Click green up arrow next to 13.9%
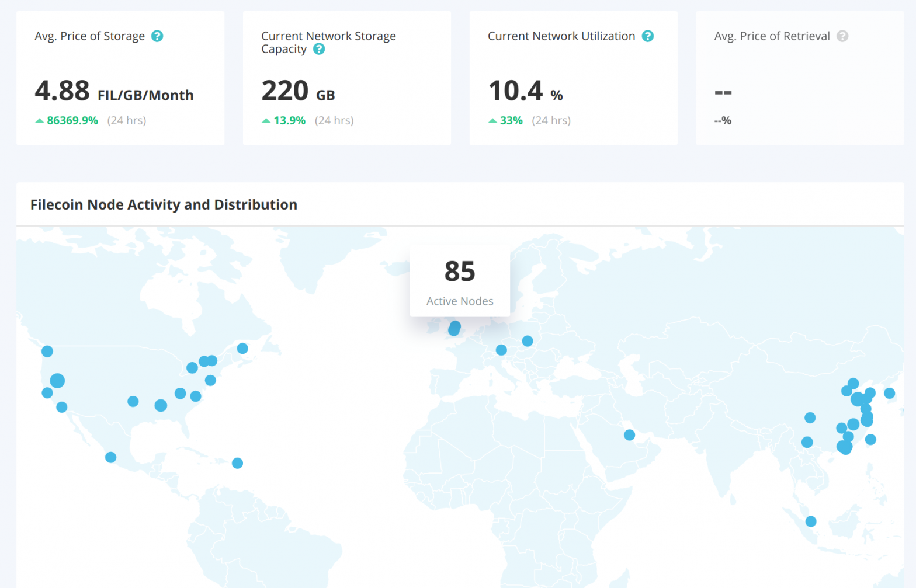 [266, 121]
